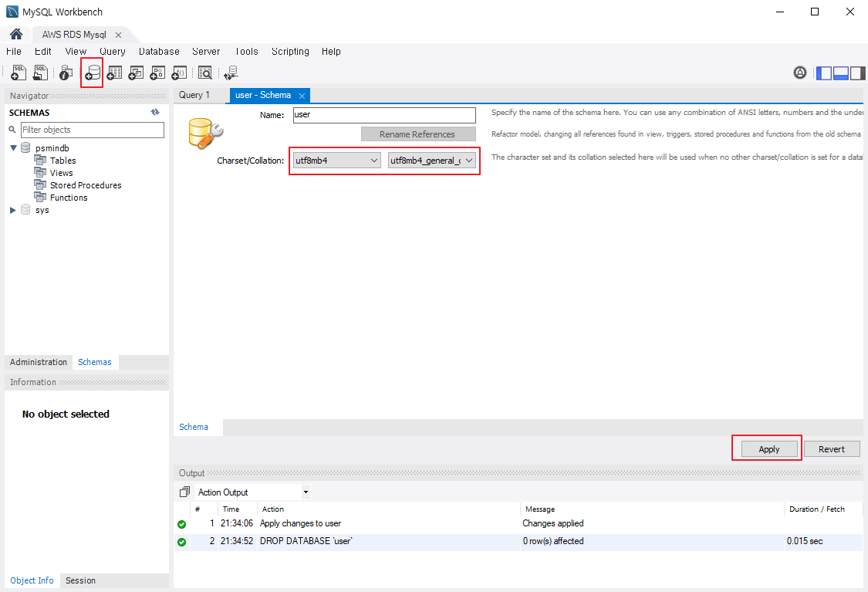Close the user - Schema editor tab
This screenshot has width=868, height=592.
(302, 96)
